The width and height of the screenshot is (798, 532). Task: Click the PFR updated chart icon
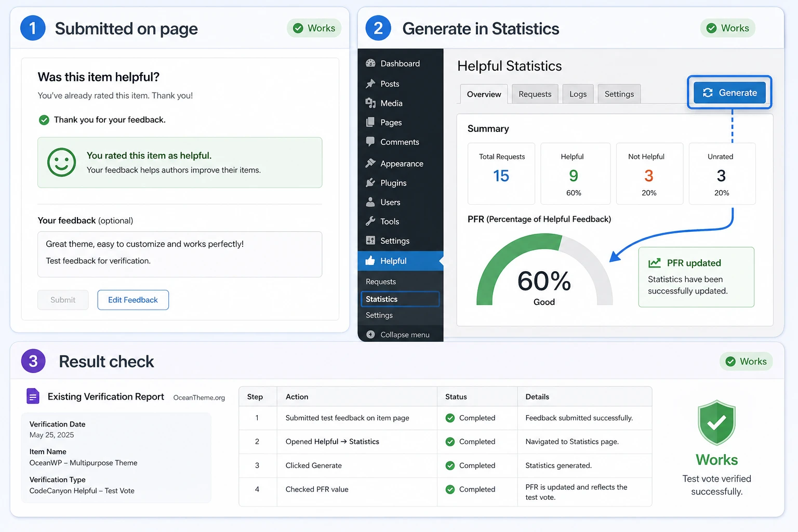[x=655, y=263]
